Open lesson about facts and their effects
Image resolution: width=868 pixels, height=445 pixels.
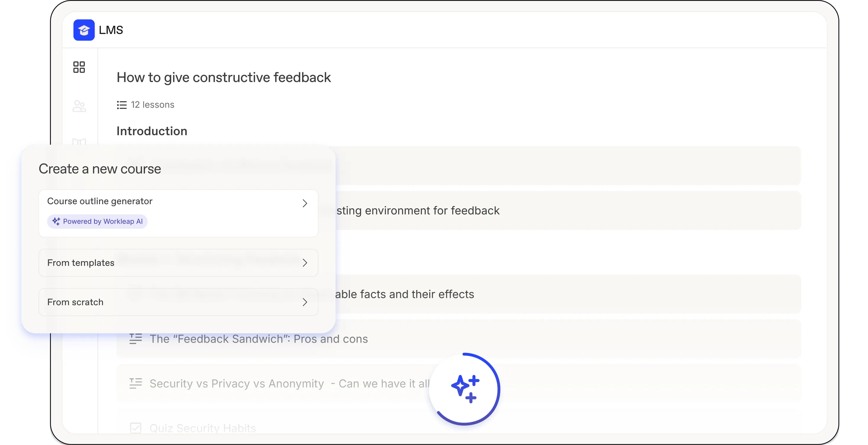(459, 294)
